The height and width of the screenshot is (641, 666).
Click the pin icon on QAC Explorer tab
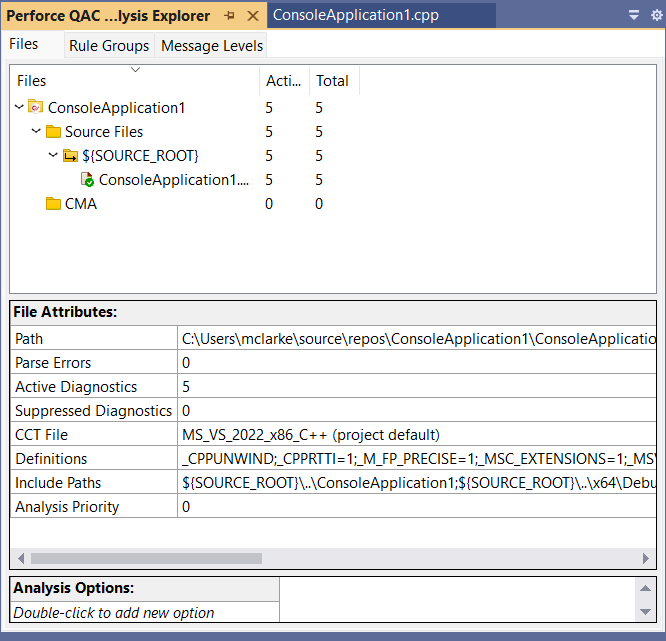pos(230,16)
